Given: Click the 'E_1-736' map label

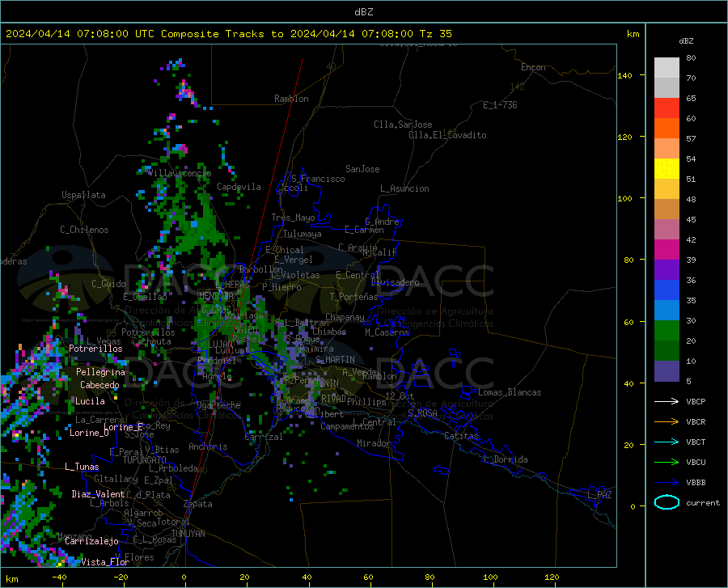Looking at the screenshot, I should tap(500, 105).
